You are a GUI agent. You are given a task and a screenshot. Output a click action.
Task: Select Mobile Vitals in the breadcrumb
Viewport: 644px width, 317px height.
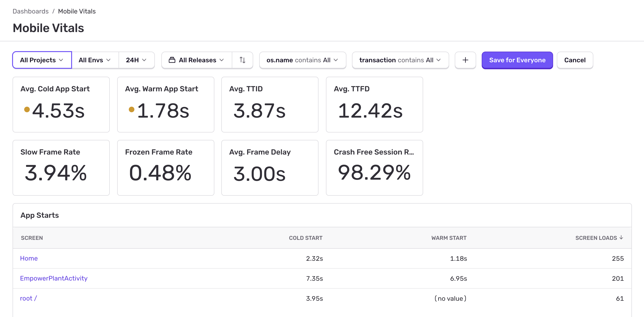click(x=77, y=11)
